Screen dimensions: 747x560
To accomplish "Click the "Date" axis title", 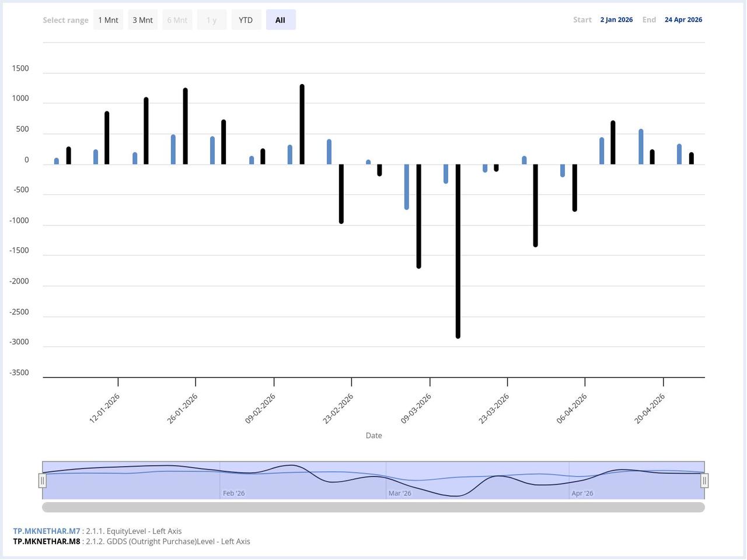I will point(373,435).
